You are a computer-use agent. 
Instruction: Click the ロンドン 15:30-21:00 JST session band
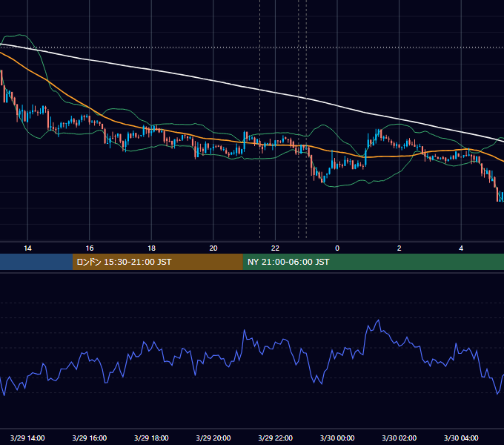[x=157, y=262]
